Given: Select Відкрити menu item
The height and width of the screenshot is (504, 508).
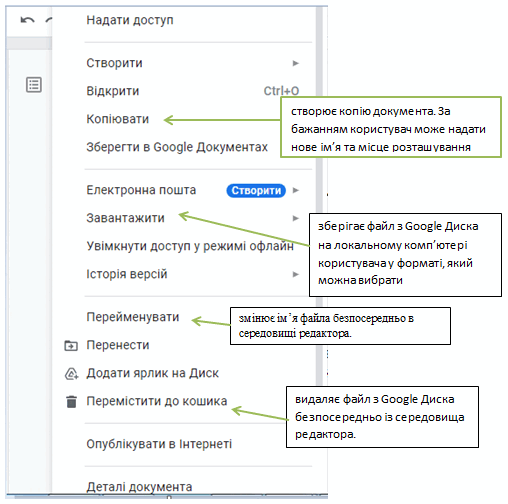Looking at the screenshot, I should [113, 91].
